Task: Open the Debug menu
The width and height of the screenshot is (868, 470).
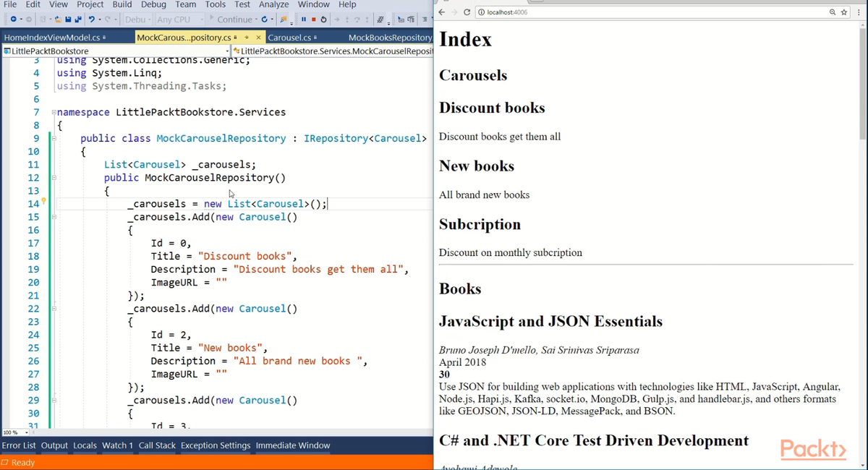Action: point(153,4)
